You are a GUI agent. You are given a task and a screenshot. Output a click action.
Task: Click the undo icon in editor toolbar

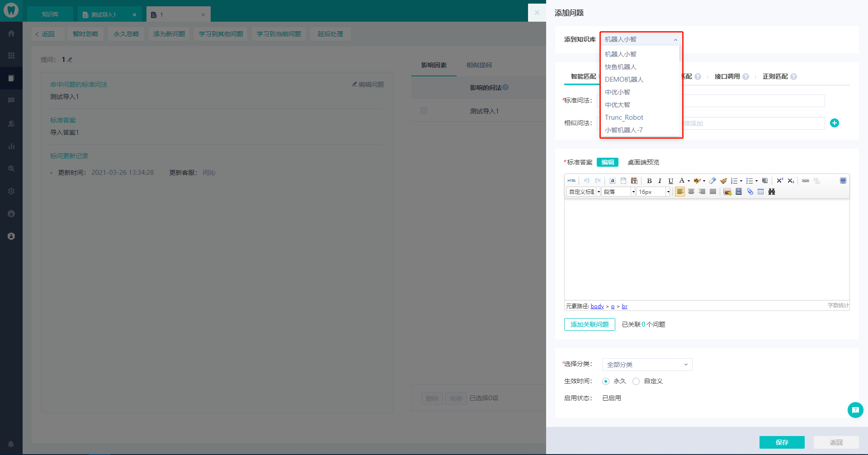tap(587, 181)
